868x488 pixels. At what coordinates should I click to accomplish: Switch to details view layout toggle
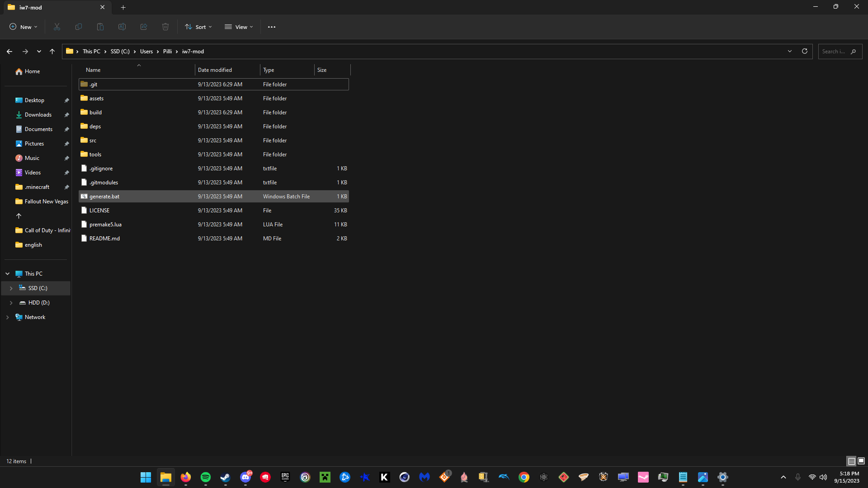pos(851,461)
